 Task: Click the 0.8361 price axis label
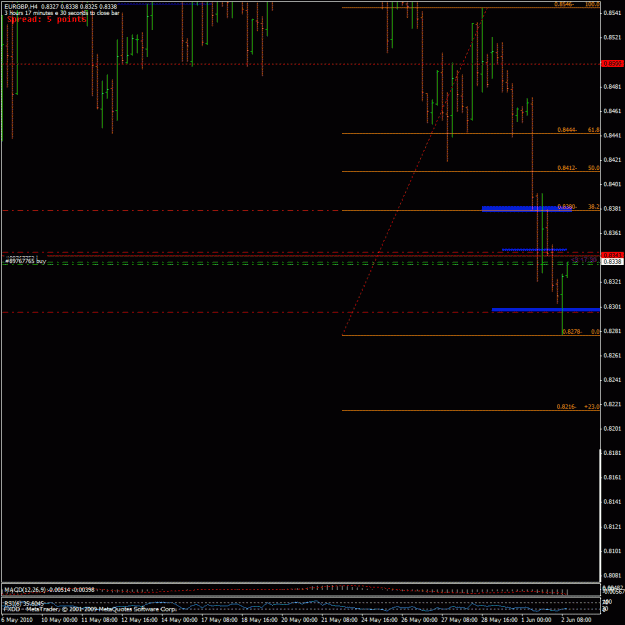pyautogui.click(x=612, y=233)
